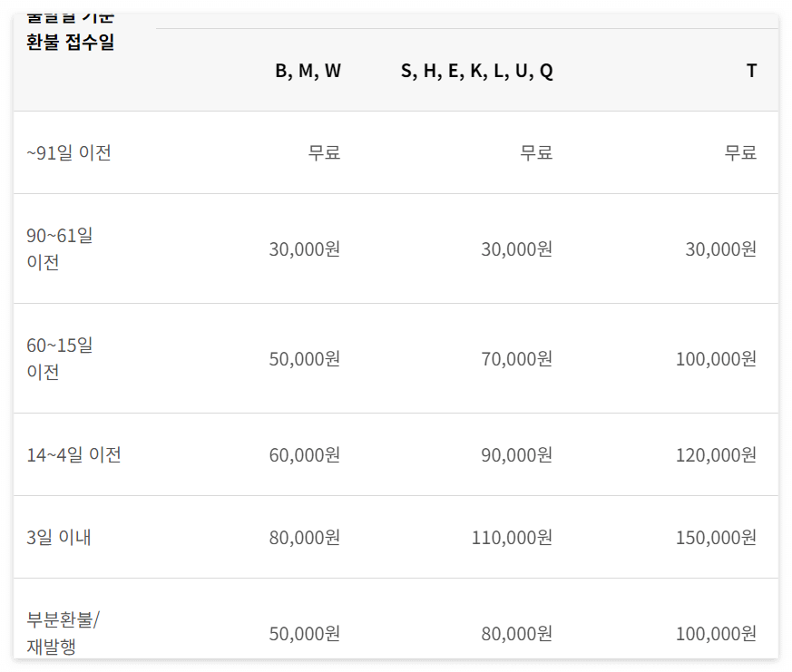This screenshot has height=672, width=792.
Task: Click 100,000원 in 60~15일 row
Action: [x=716, y=359]
